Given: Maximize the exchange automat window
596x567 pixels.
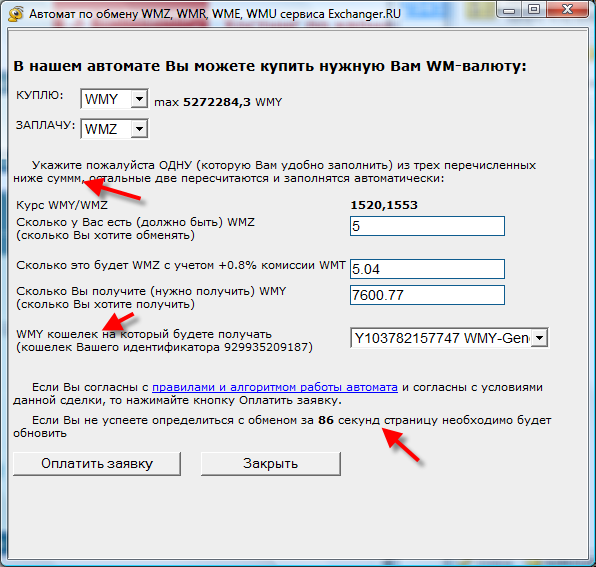Looking at the screenshot, I should [x=534, y=10].
